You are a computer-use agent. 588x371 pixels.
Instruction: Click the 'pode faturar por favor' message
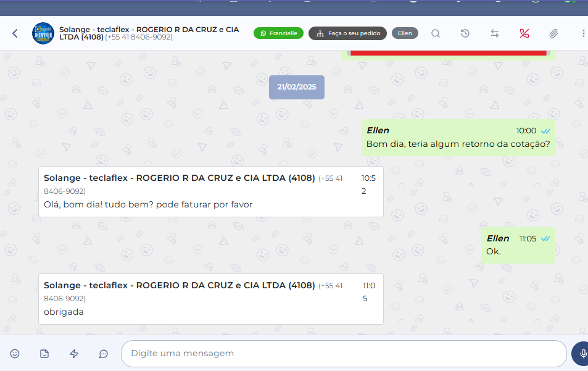pyautogui.click(x=148, y=204)
